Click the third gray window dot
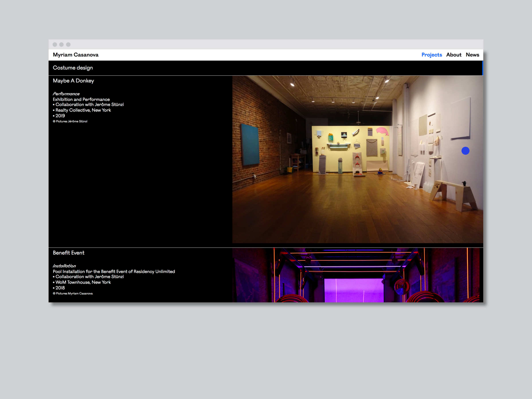This screenshot has width=532, height=399. pos(68,45)
